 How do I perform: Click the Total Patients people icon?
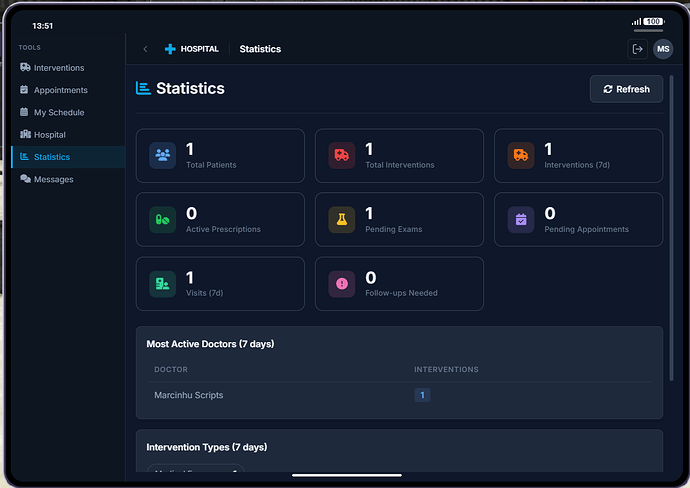(162, 155)
